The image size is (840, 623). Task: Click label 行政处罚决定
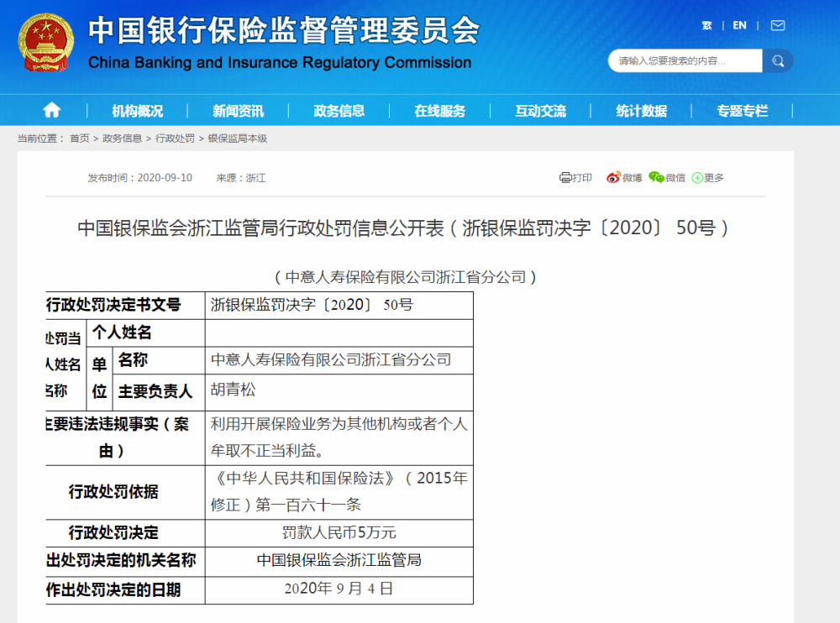tap(113, 532)
